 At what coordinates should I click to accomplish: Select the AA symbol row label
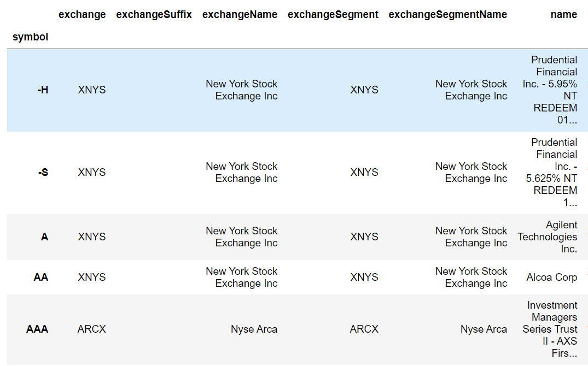click(41, 277)
